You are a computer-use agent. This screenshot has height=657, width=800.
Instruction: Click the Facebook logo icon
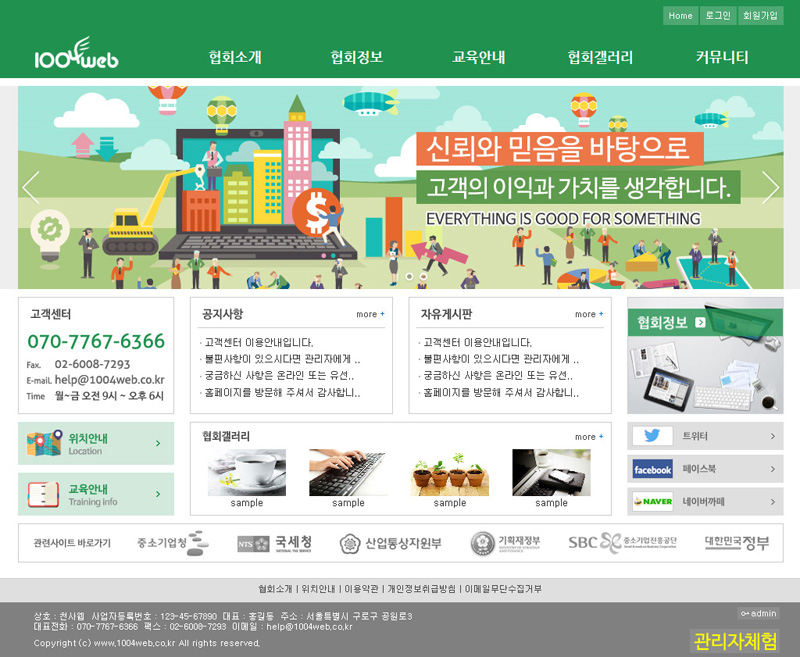coord(652,469)
